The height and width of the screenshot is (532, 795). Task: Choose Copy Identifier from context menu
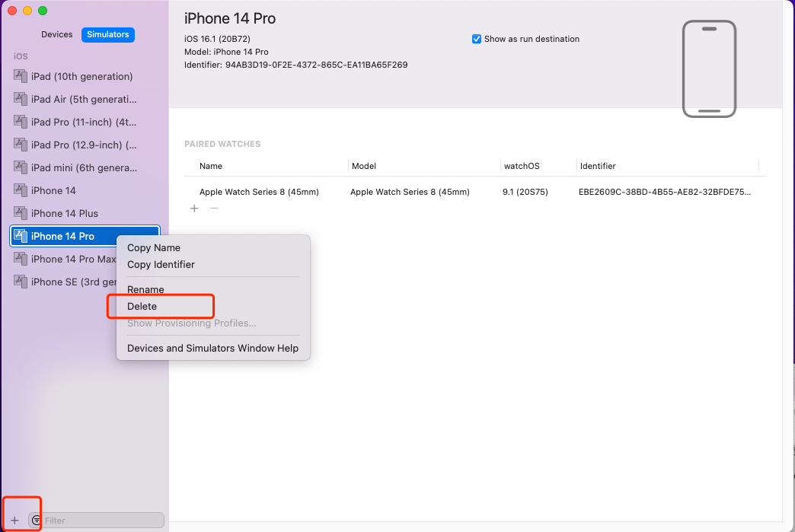coord(161,264)
